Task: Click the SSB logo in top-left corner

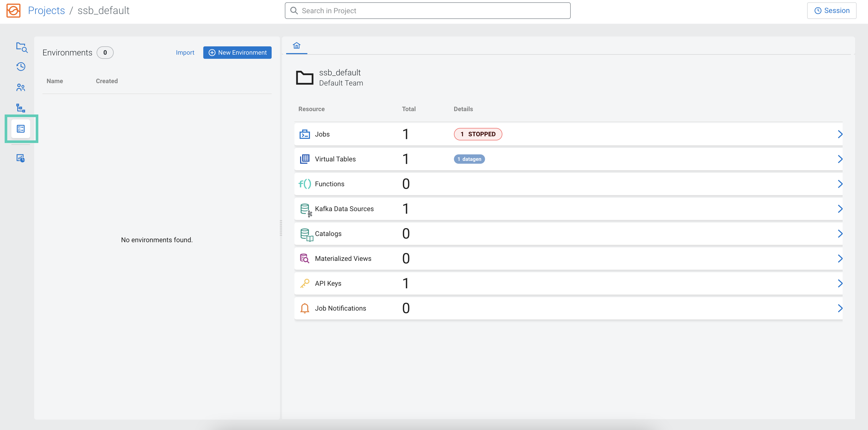Action: pyautogui.click(x=13, y=10)
